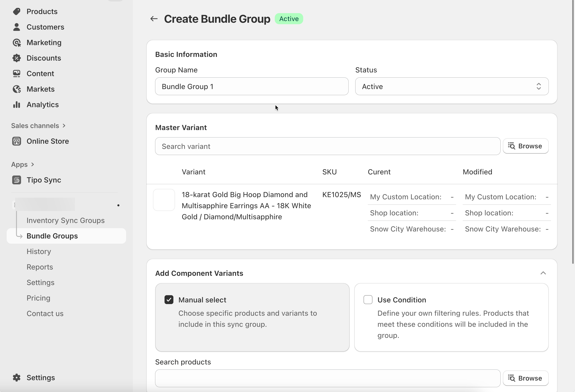Image resolution: width=575 pixels, height=392 pixels.
Task: Click the Settings gear icon at bottom
Action: pyautogui.click(x=17, y=377)
